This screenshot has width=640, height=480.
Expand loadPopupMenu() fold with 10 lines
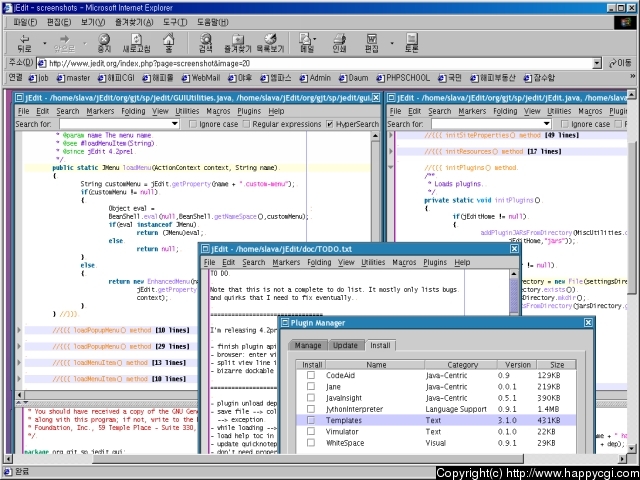[19, 330]
